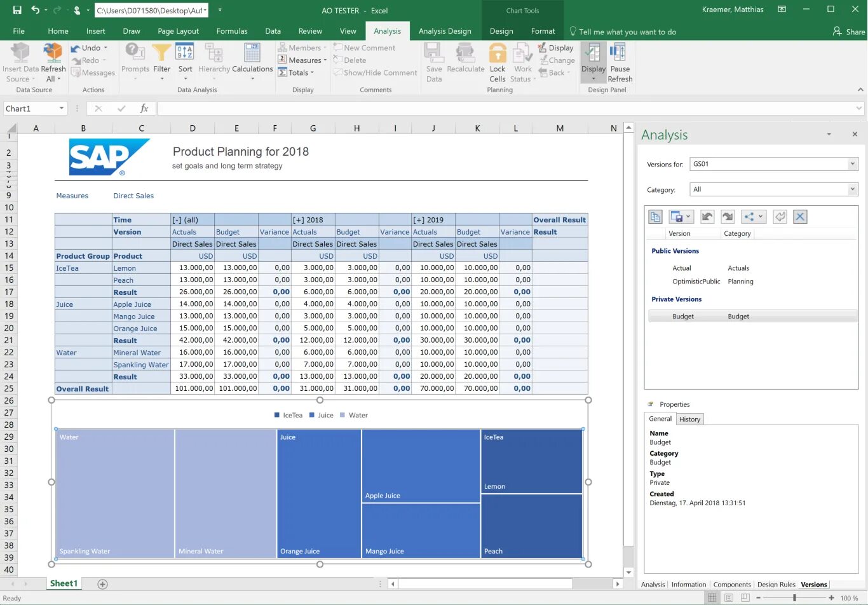The width and height of the screenshot is (868, 605).
Task: Click the Overall Result row label
Action: click(x=83, y=389)
